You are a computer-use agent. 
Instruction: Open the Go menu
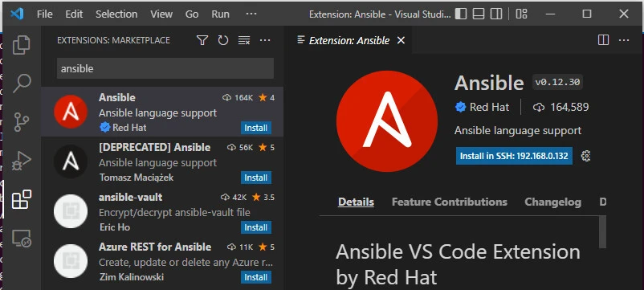pyautogui.click(x=192, y=14)
